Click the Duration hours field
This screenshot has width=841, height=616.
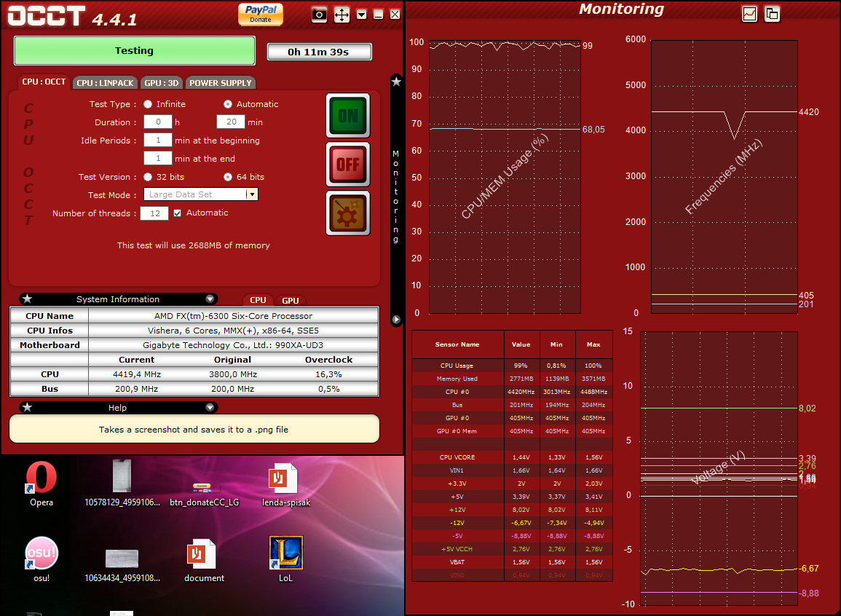(x=158, y=122)
